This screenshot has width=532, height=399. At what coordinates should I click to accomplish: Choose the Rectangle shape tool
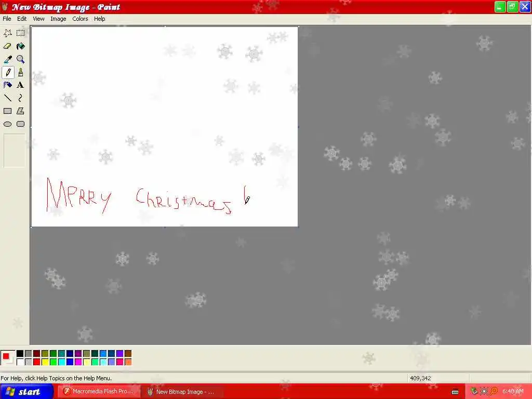[x=7, y=111]
